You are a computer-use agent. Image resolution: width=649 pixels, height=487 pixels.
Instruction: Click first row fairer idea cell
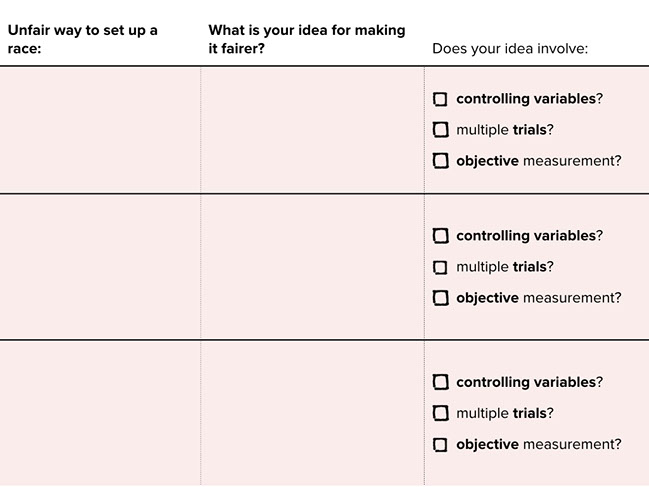tap(312, 130)
